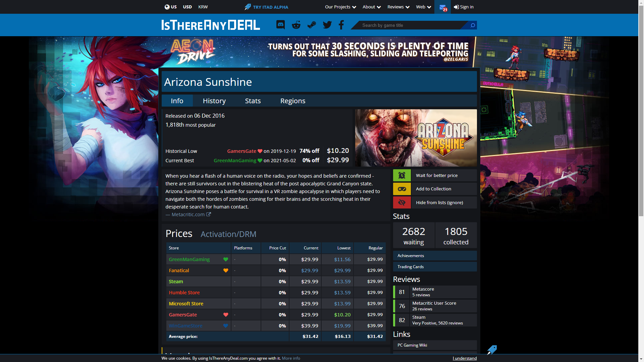Image resolution: width=644 pixels, height=362 pixels.
Task: Open the Twitter icon link
Action: 327,25
